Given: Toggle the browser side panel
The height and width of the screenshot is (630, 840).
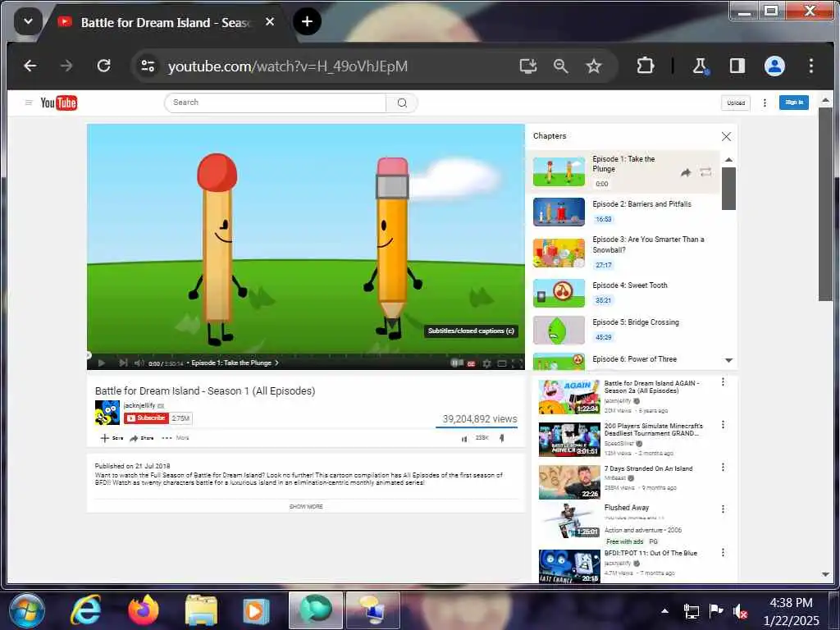Looking at the screenshot, I should click(737, 66).
